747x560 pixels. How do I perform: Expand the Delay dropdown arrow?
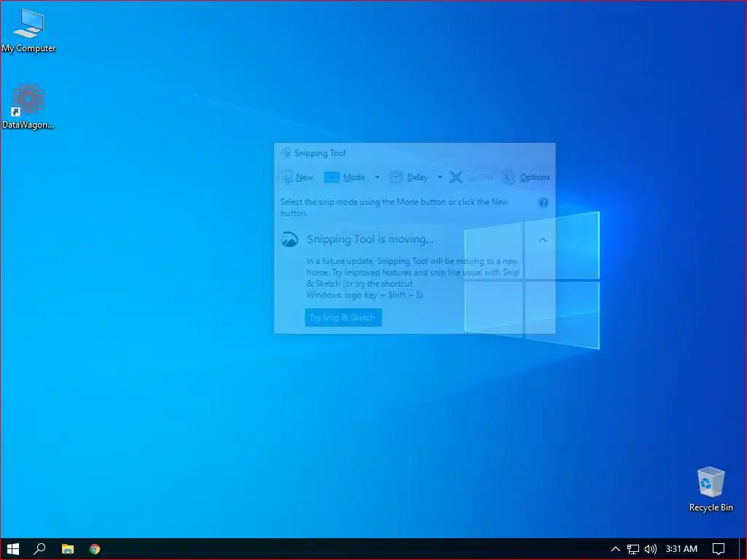click(x=440, y=177)
